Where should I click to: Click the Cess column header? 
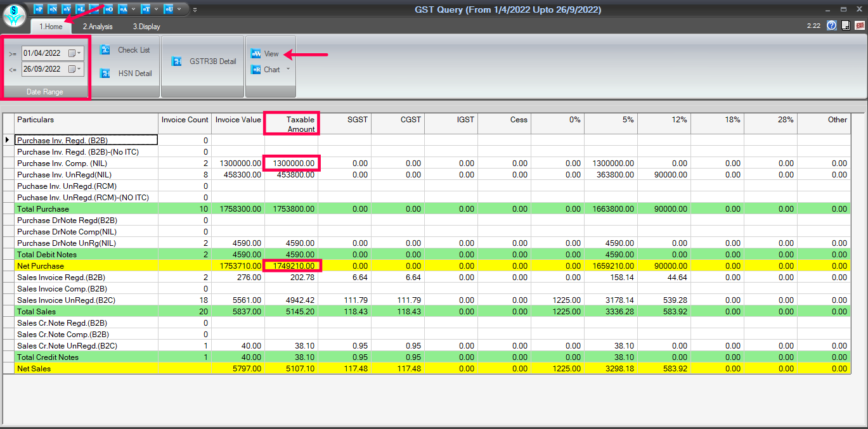[x=504, y=124]
